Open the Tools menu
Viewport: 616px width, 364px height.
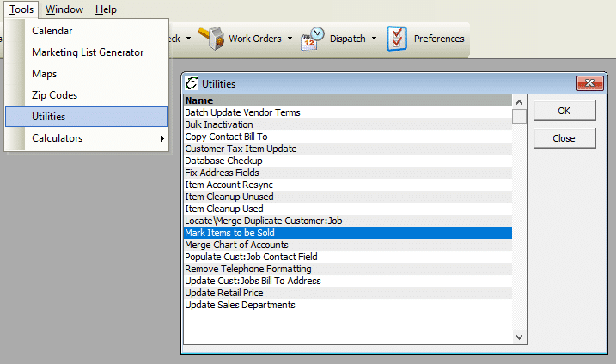pyautogui.click(x=21, y=9)
